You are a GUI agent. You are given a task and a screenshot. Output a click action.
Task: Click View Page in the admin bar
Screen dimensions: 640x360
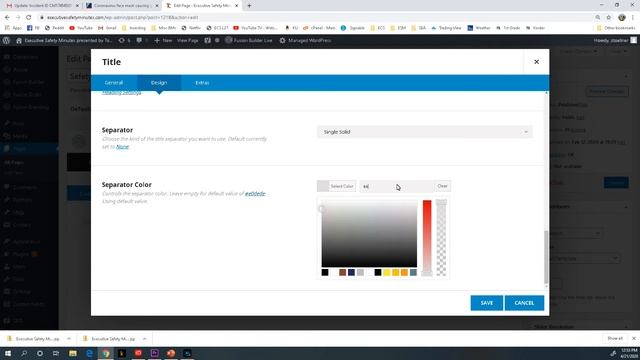[x=187, y=40]
